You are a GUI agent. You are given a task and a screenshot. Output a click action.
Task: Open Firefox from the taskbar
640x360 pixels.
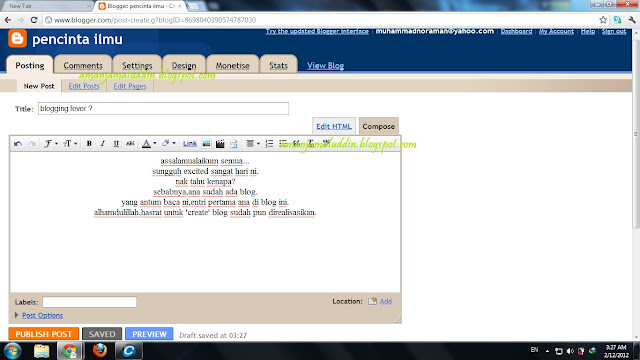[x=100, y=351]
